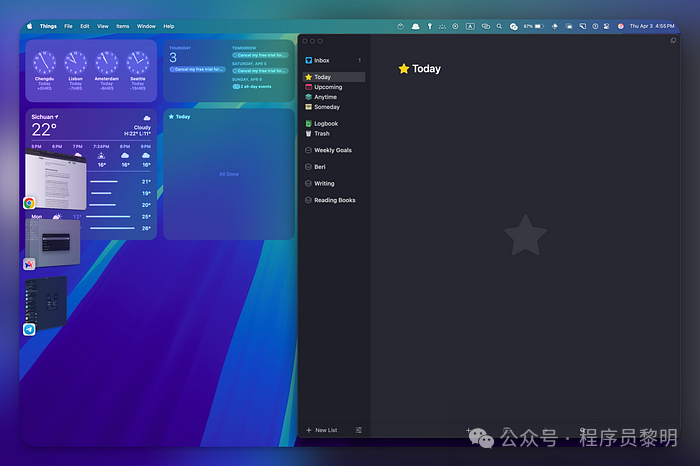Click the battery 67% indicator

click(x=533, y=26)
